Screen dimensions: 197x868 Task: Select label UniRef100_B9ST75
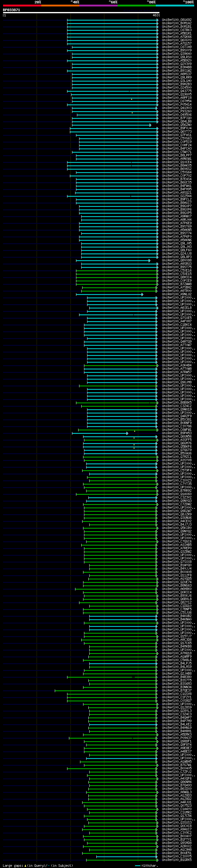(x=177, y=267)
